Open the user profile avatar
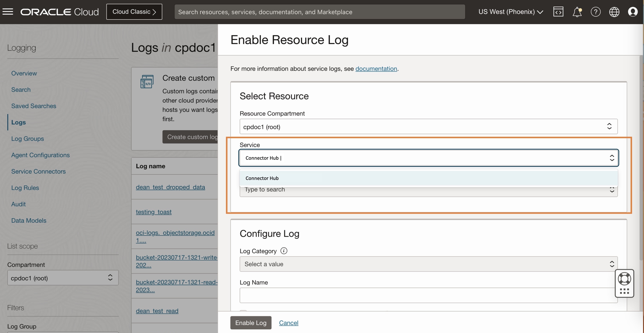This screenshot has height=333, width=644. (x=633, y=12)
